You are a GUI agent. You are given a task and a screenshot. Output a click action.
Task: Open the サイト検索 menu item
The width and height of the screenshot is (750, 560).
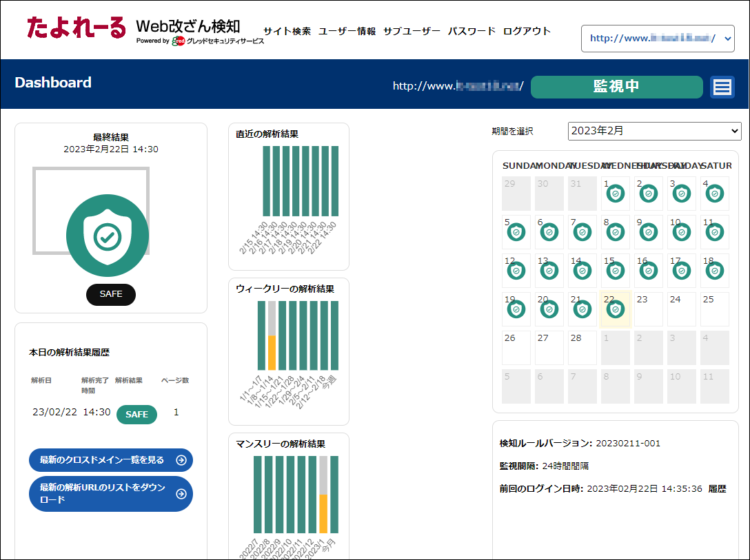click(x=287, y=31)
